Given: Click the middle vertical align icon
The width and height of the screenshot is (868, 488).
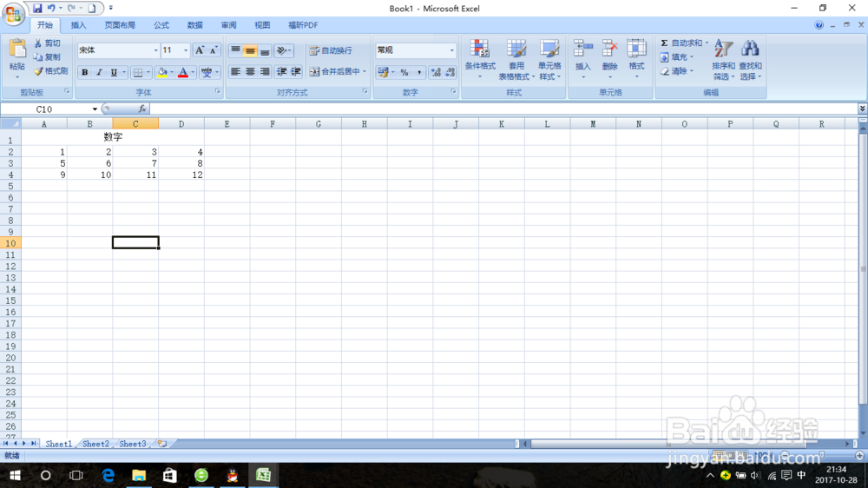Looking at the screenshot, I should point(250,51).
